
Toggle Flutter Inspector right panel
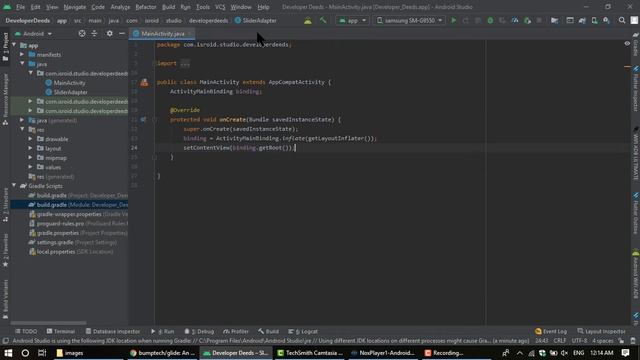pos(636,89)
